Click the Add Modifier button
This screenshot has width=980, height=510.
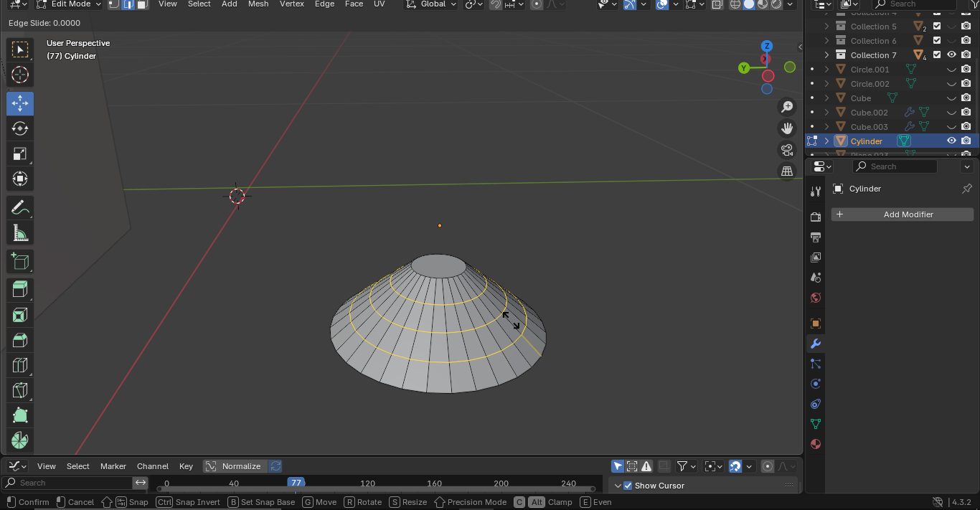(x=903, y=214)
